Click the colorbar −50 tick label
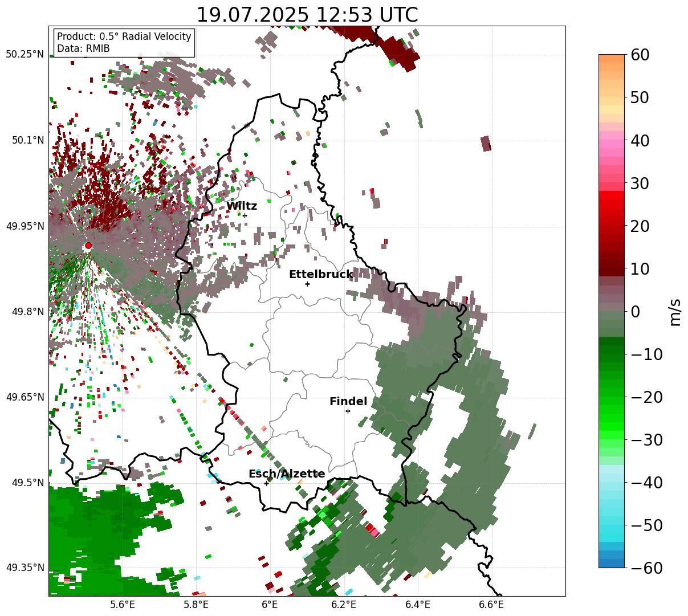688x616 pixels. 647,525
